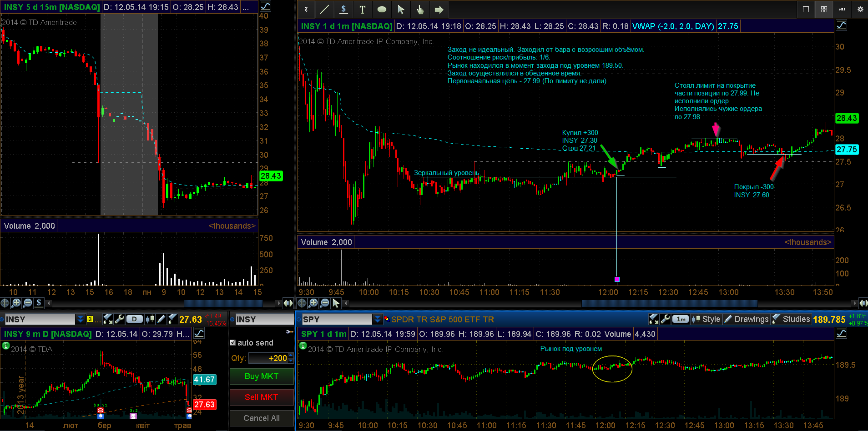Image resolution: width=868 pixels, height=431 pixels.
Task: Select the arrow pointer tool in top toolbar
Action: tap(401, 9)
